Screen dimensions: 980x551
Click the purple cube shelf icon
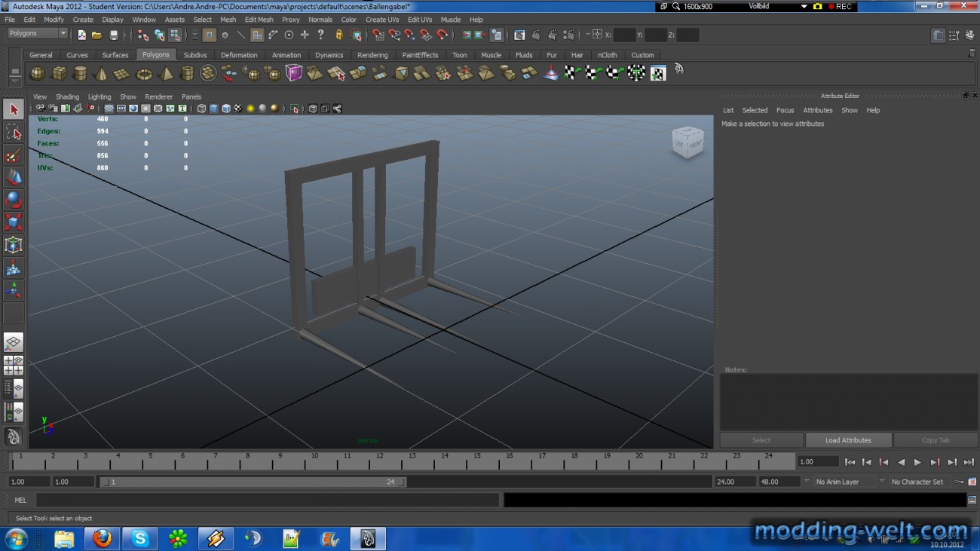(x=293, y=73)
